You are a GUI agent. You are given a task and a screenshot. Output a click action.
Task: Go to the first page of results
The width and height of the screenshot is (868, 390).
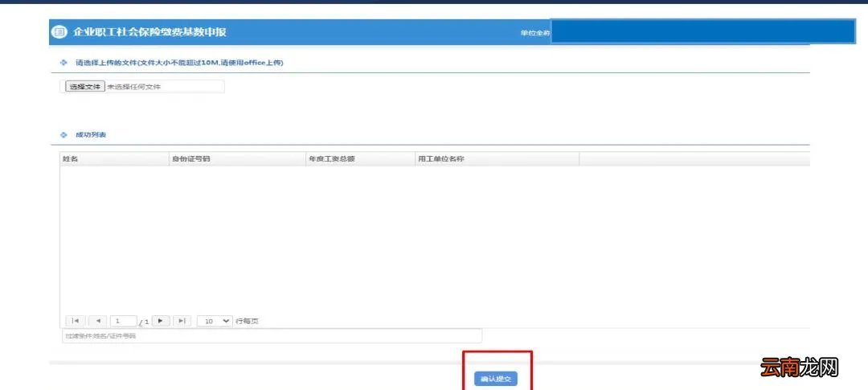tap(77, 321)
